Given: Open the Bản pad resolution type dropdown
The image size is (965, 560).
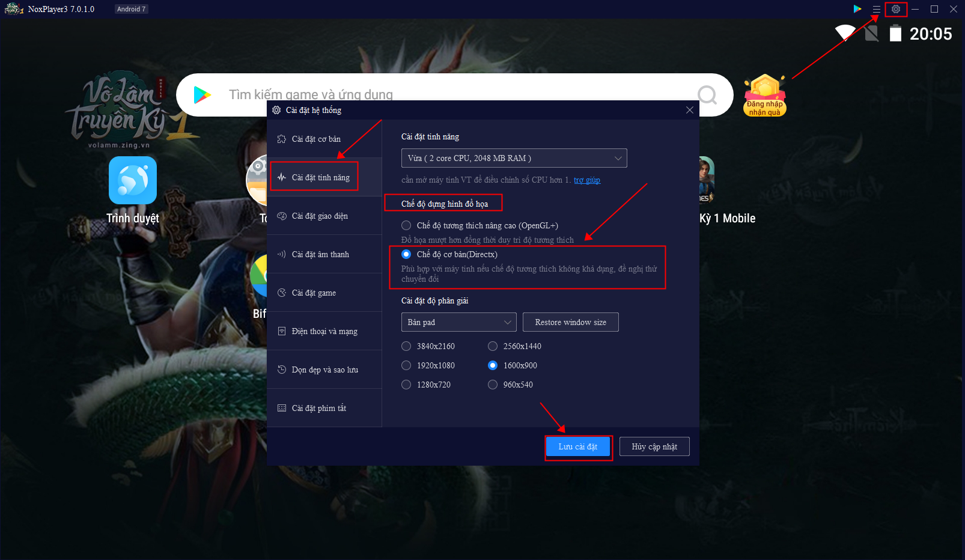Looking at the screenshot, I should pos(458,322).
